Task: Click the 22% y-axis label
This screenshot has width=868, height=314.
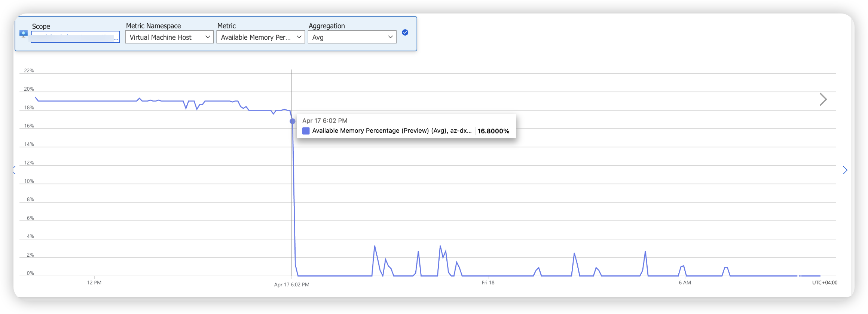Action: point(29,71)
